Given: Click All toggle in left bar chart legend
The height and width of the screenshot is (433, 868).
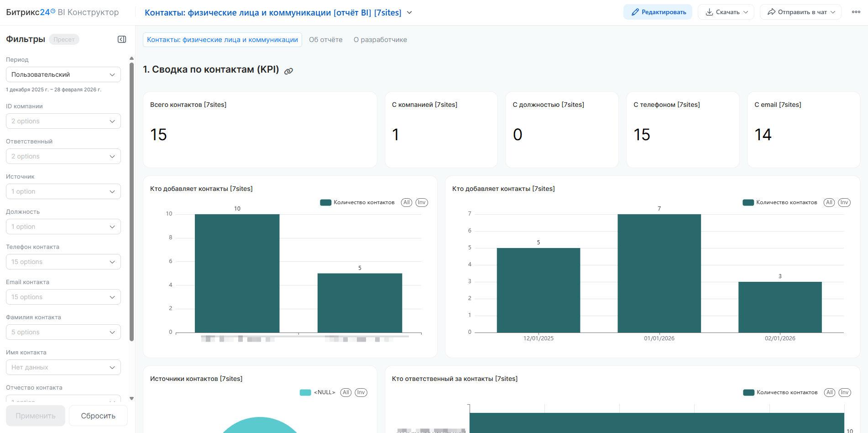Looking at the screenshot, I should (x=406, y=202).
